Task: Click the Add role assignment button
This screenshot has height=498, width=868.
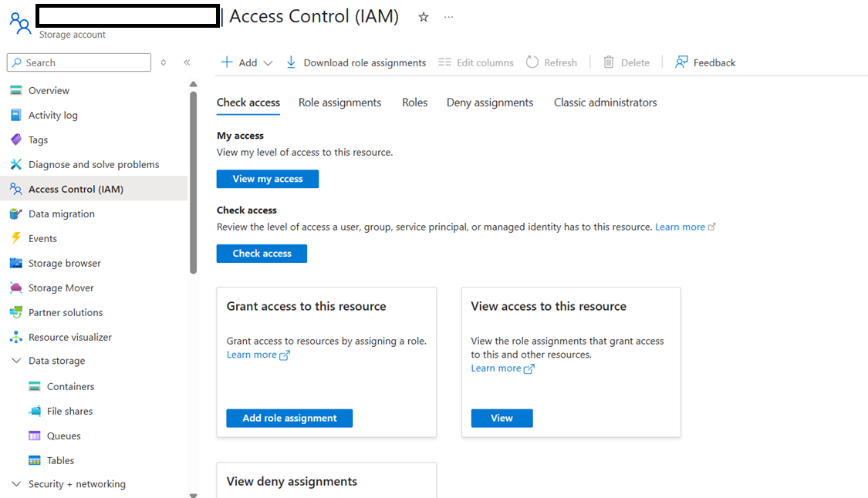Action: click(x=289, y=418)
